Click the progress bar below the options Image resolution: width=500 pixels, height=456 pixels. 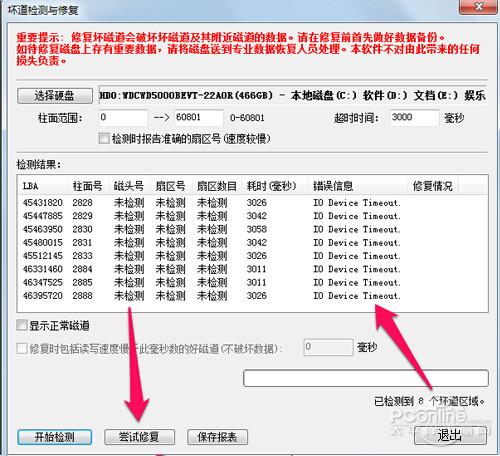[366, 378]
